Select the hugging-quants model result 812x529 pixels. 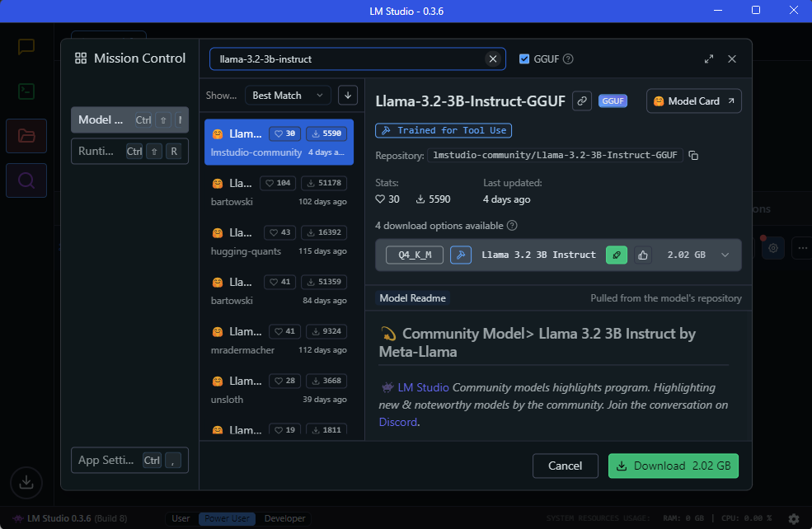click(279, 241)
